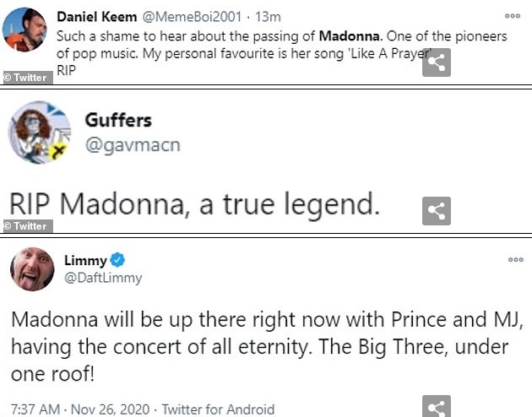Click the blue verified badge beside Limmy
This screenshot has height=417, width=532.
(120, 260)
